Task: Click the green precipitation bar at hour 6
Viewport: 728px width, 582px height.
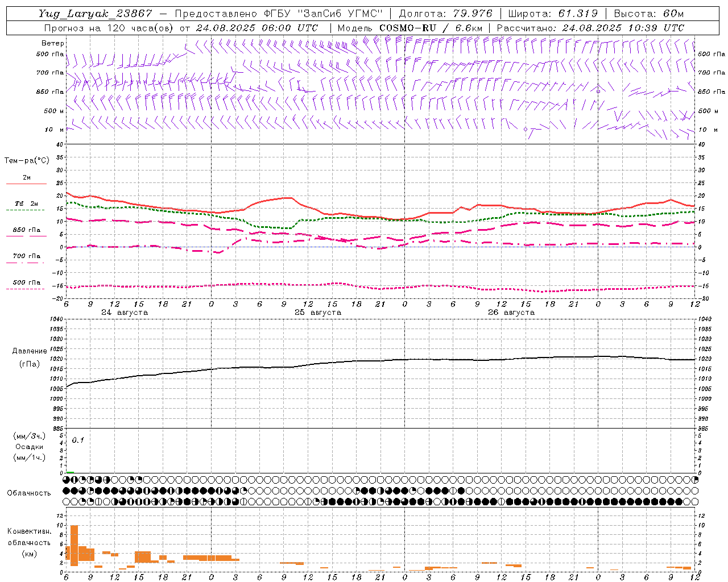Action: click(x=70, y=472)
